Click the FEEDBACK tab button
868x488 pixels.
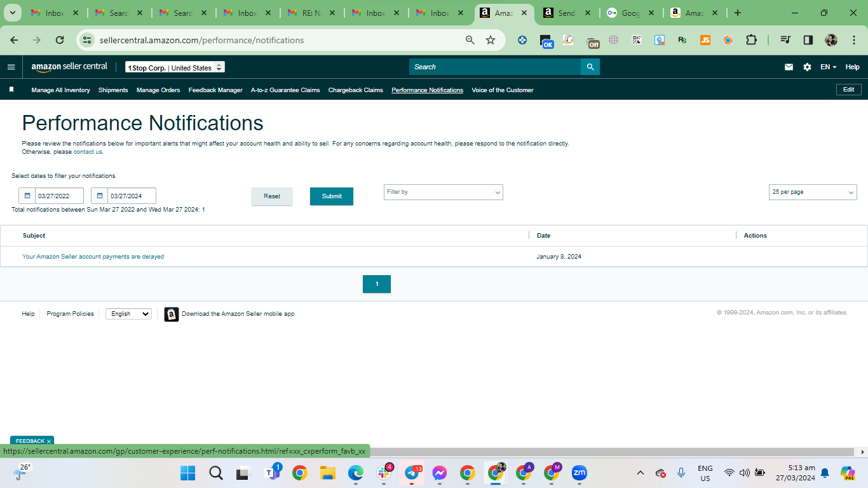click(32, 441)
